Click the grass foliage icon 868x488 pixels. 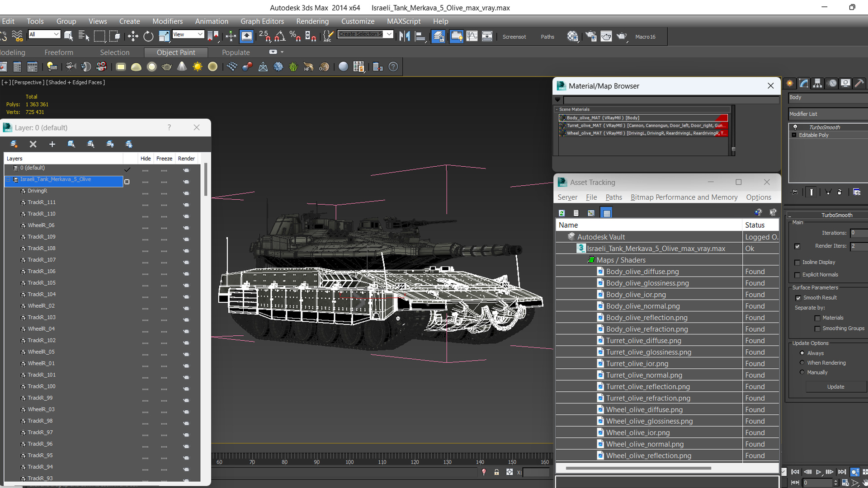[x=293, y=67]
